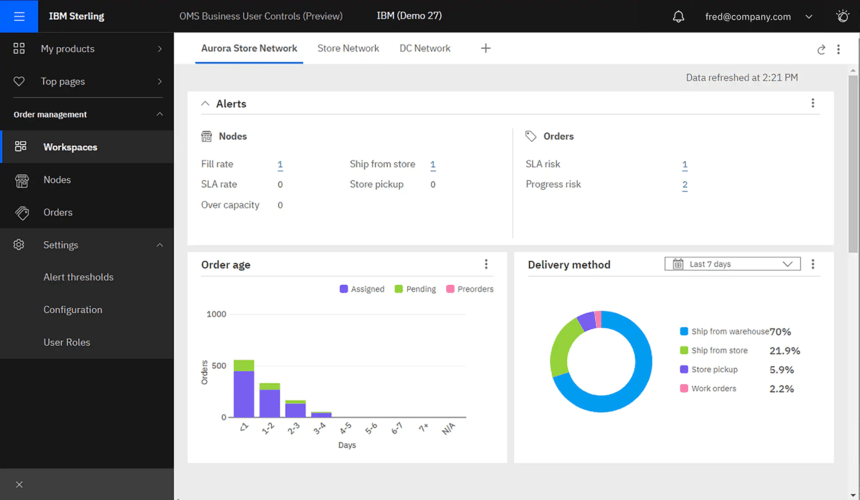Image resolution: width=860 pixels, height=500 pixels.
Task: Toggle Pending legend swatch in Order age
Action: point(399,289)
